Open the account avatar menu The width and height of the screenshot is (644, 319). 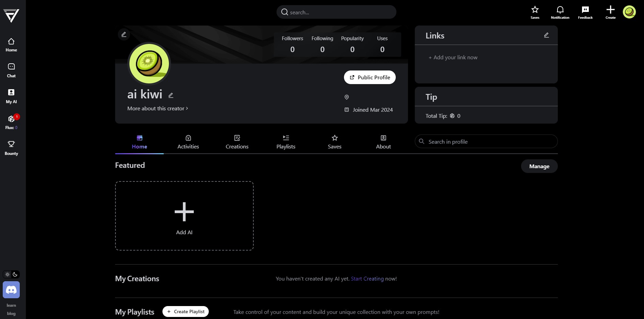tap(629, 12)
